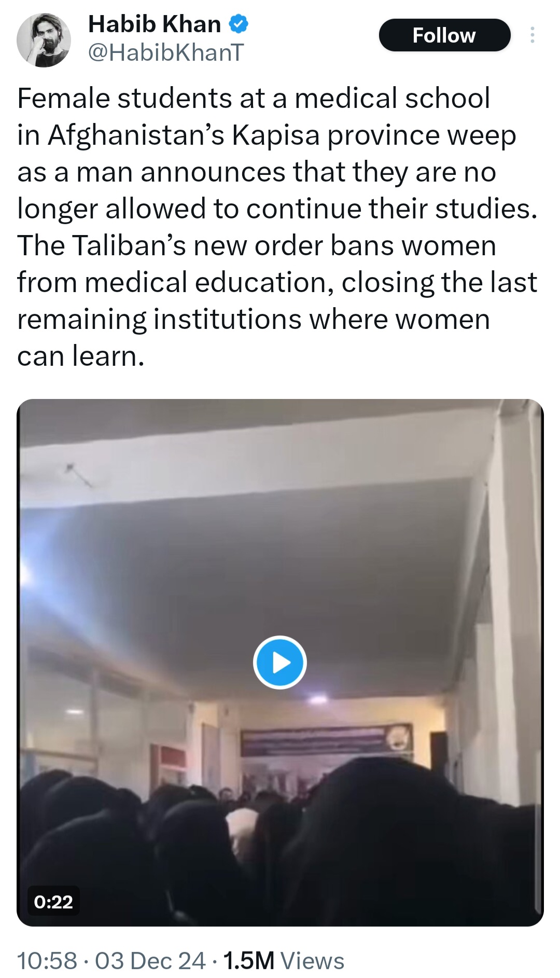Click the phrase 'remaining institutions' in the tweet
Viewport: 560px width, 978px height.
pos(159,320)
